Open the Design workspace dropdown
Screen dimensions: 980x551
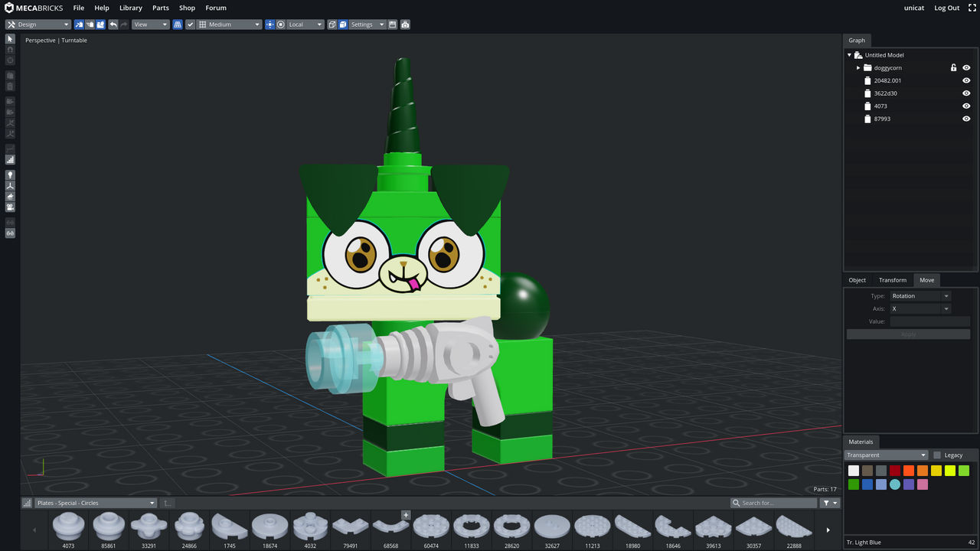coord(38,24)
